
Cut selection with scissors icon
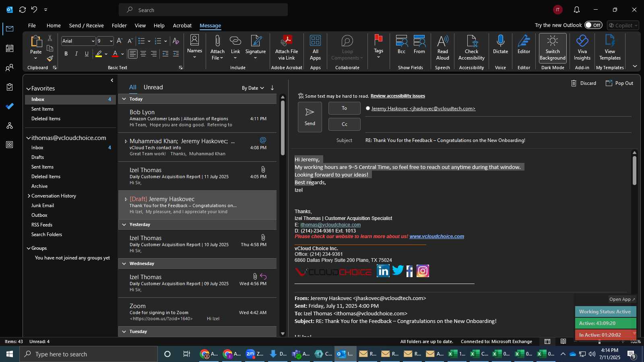coord(50,38)
